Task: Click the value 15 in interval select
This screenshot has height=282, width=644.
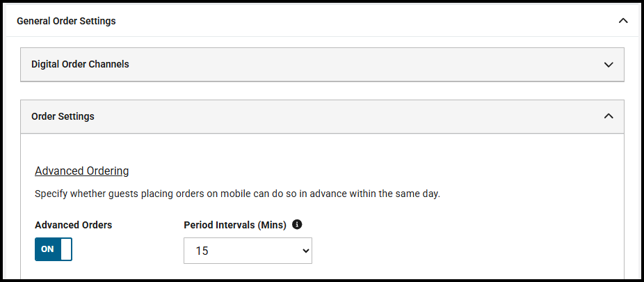Action: [x=202, y=251]
